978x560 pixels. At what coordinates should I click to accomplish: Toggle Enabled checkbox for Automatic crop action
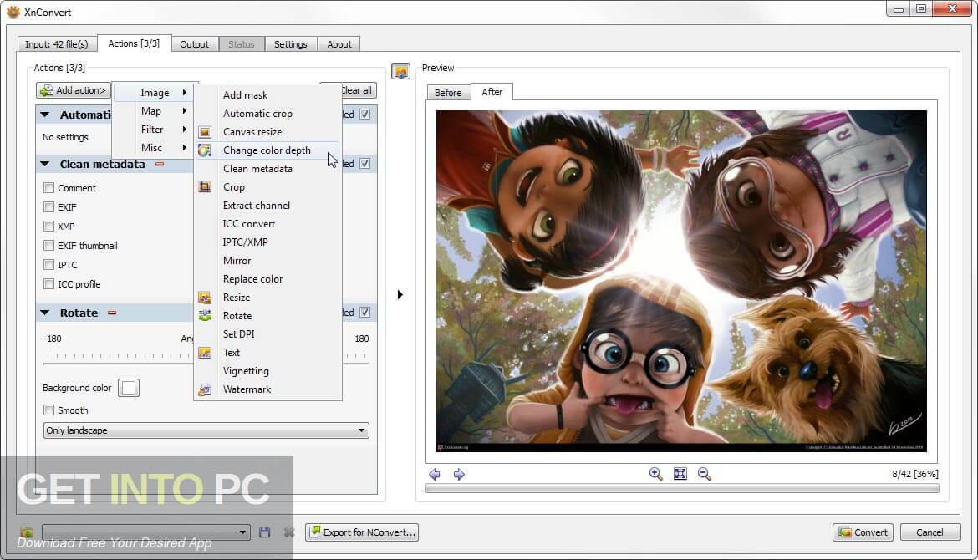click(x=365, y=115)
